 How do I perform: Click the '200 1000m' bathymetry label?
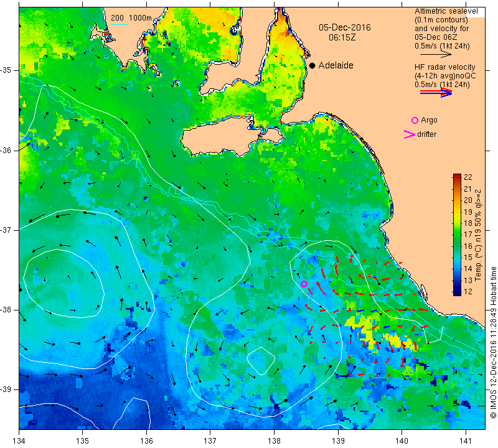click(131, 18)
